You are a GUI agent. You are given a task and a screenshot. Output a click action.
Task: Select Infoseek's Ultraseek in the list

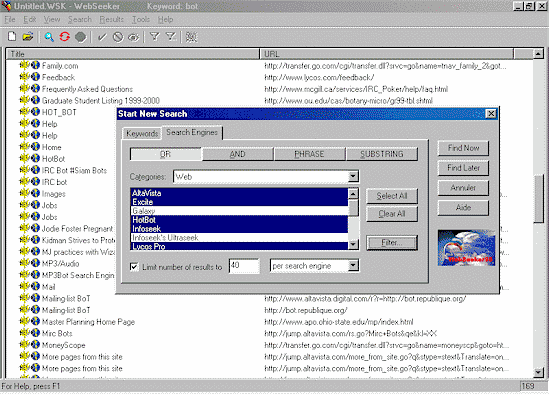[239, 237]
